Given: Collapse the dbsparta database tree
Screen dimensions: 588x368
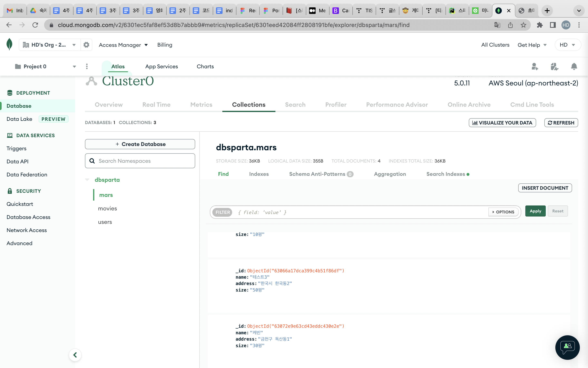Looking at the screenshot, I should (87, 180).
